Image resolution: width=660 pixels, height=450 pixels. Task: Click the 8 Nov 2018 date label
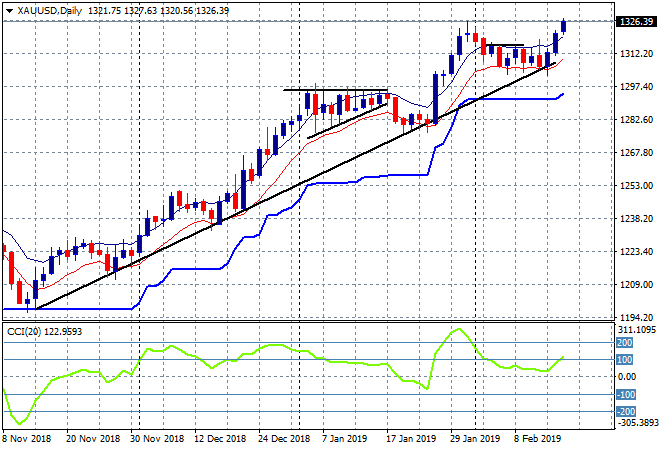coord(27,439)
